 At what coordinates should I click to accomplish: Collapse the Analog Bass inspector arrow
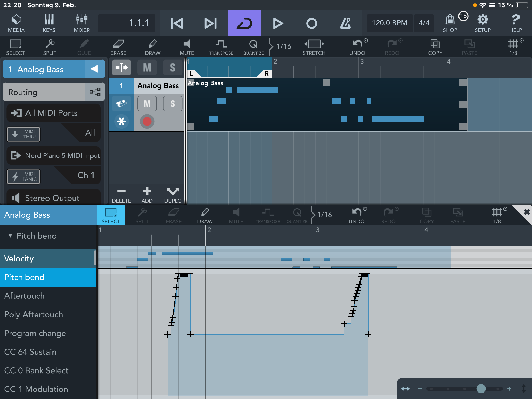point(95,69)
